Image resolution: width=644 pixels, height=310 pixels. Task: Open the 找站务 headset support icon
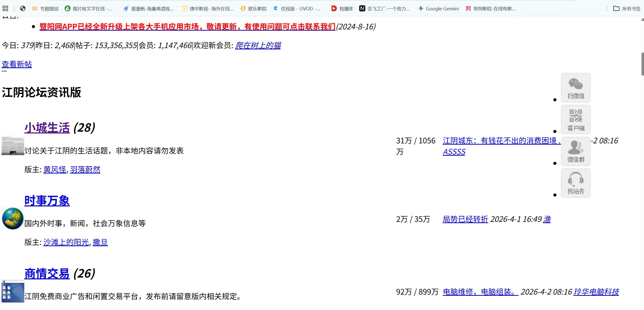pos(575,183)
